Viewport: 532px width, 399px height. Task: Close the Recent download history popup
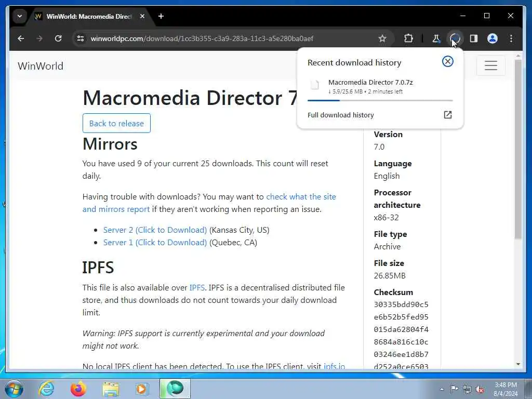point(447,61)
